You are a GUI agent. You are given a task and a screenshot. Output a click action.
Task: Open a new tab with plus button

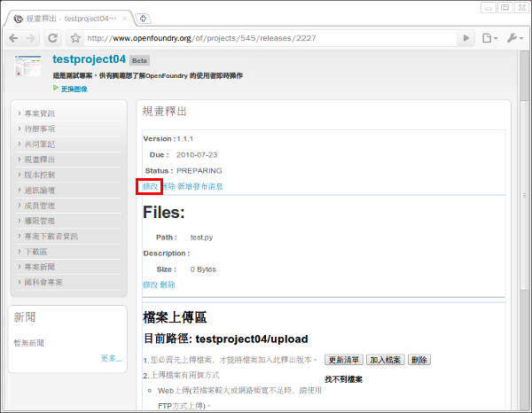click(x=143, y=19)
